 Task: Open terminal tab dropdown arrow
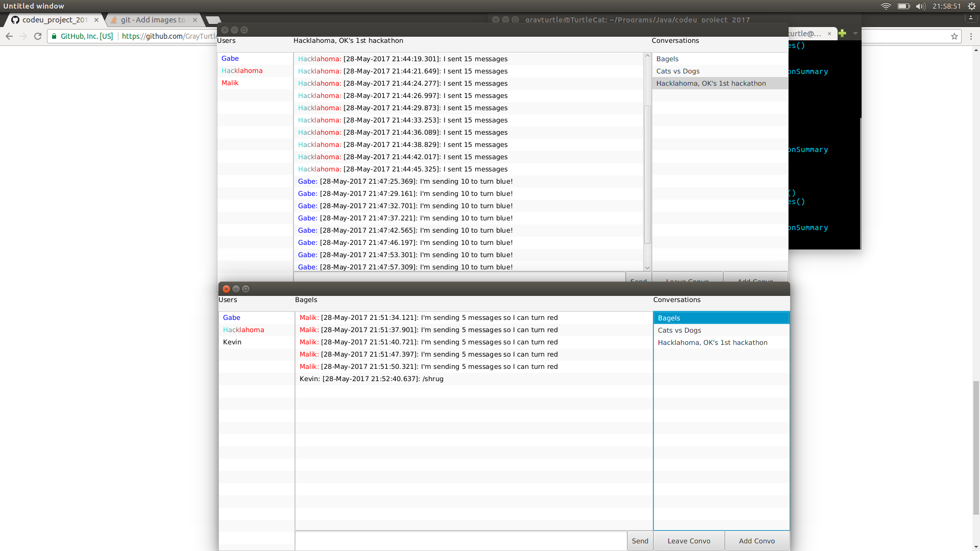point(855,33)
